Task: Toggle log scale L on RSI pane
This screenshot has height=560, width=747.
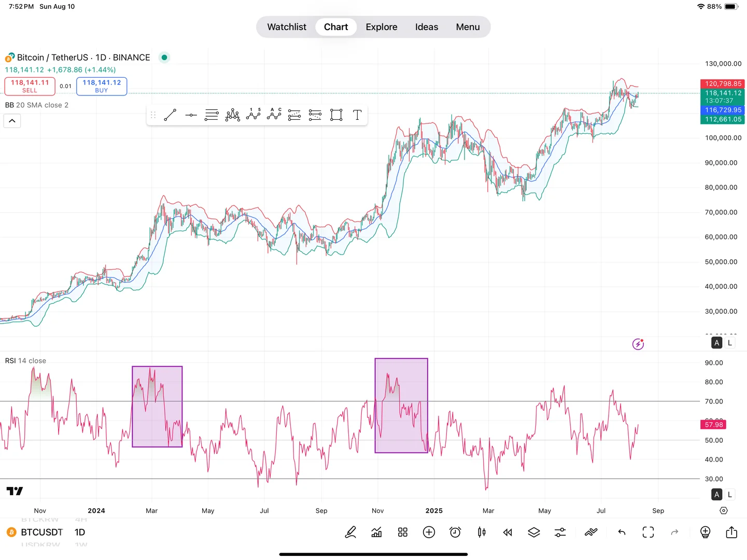Action: (x=730, y=495)
